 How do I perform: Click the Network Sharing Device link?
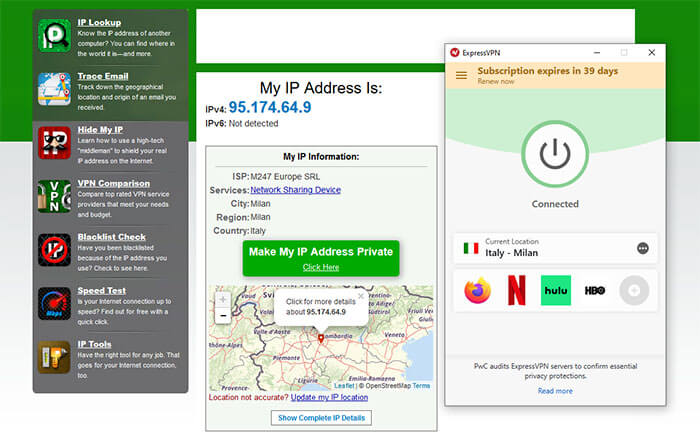[296, 190]
